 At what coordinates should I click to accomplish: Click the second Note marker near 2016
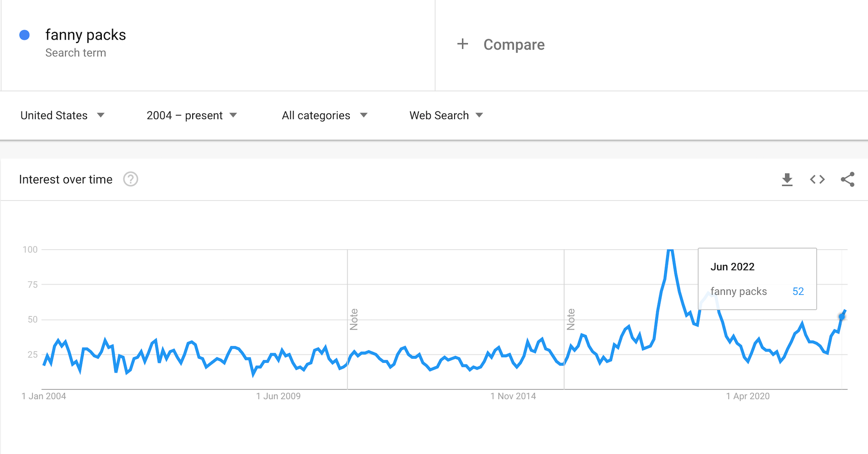pos(571,319)
